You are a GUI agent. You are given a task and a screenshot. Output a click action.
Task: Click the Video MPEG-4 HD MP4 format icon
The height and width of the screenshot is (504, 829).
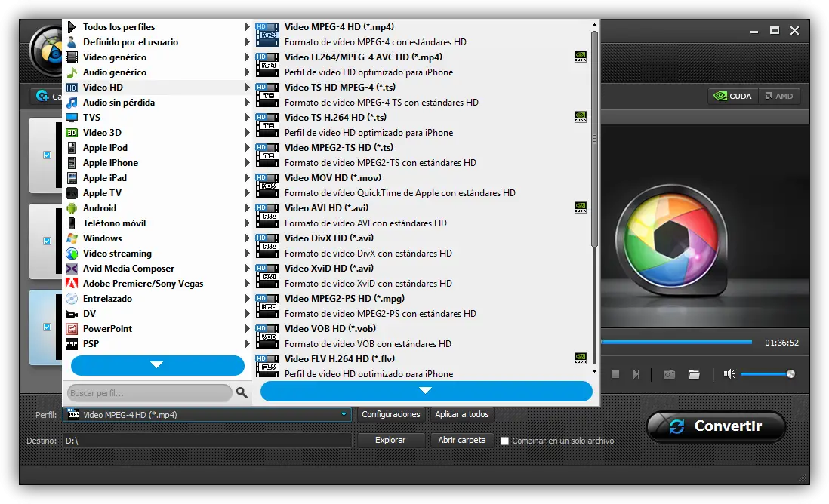tap(267, 35)
